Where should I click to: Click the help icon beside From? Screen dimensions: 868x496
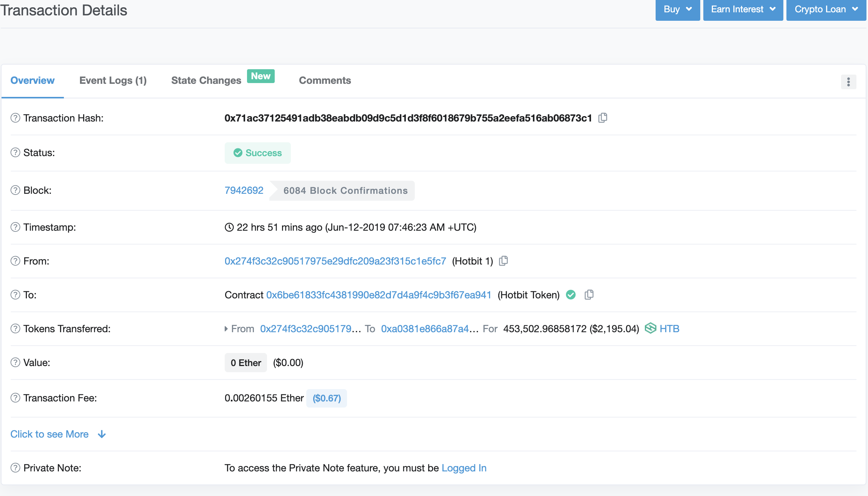click(x=15, y=261)
